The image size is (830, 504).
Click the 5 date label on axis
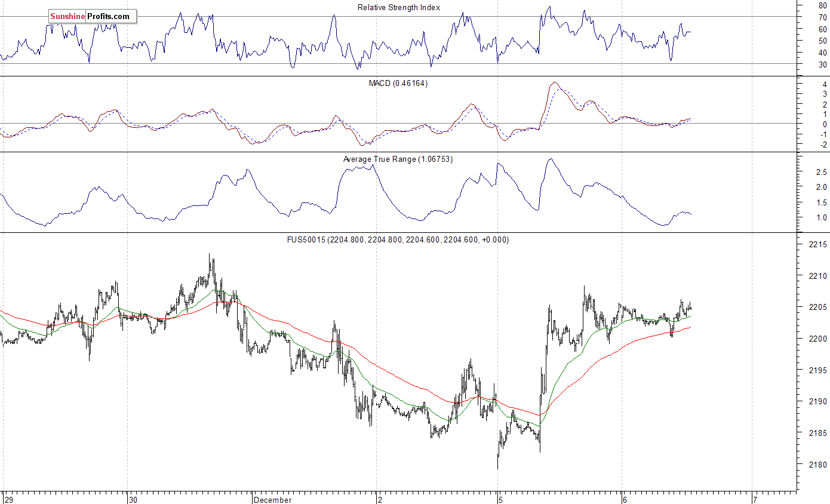coord(501,499)
